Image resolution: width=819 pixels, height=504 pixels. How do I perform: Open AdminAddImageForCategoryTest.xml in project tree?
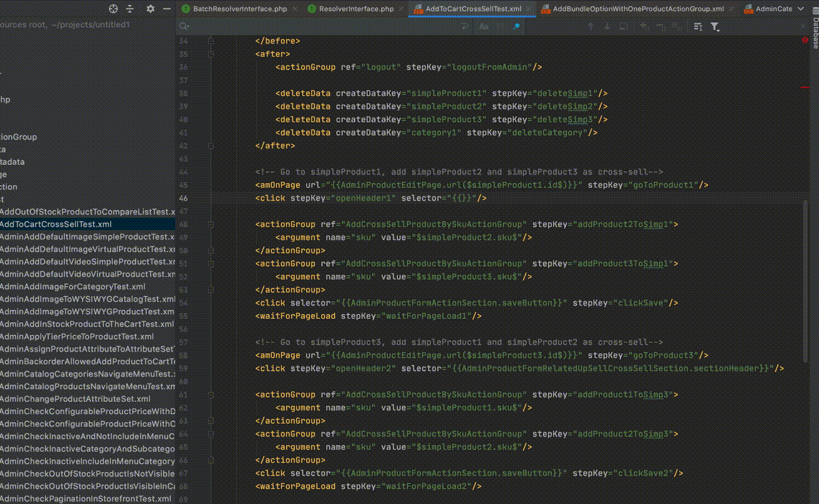coord(72,287)
